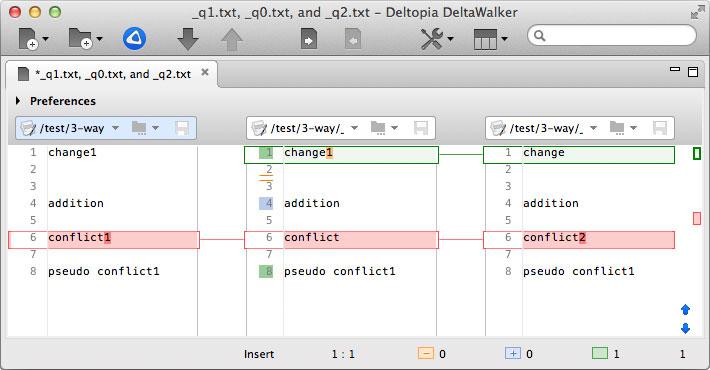Click the window fullscreen arrows icon
This screenshot has height=370, width=710.
click(x=697, y=13)
